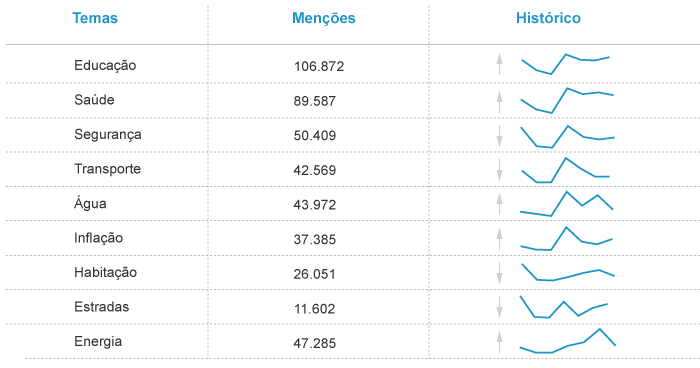Click the up arrow beside Educação sparkline

coord(500,65)
